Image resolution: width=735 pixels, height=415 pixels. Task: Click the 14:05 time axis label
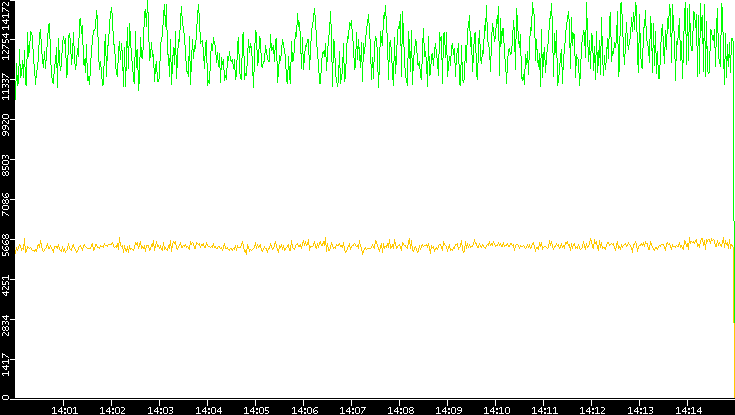(256, 411)
